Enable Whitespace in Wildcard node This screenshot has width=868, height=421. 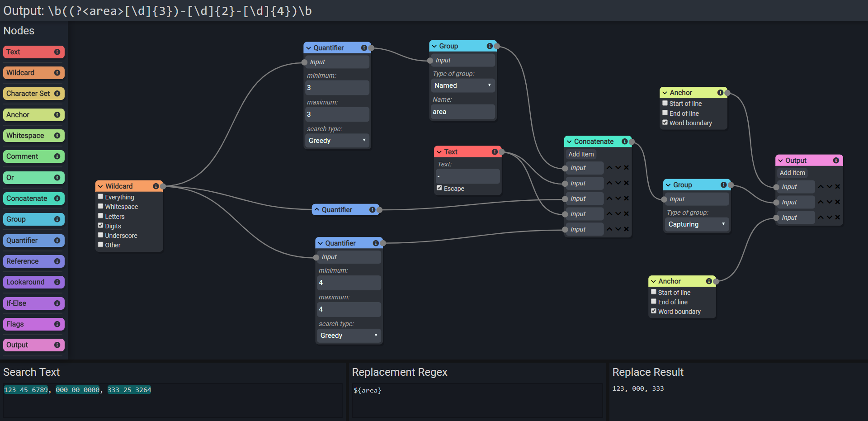pos(101,206)
